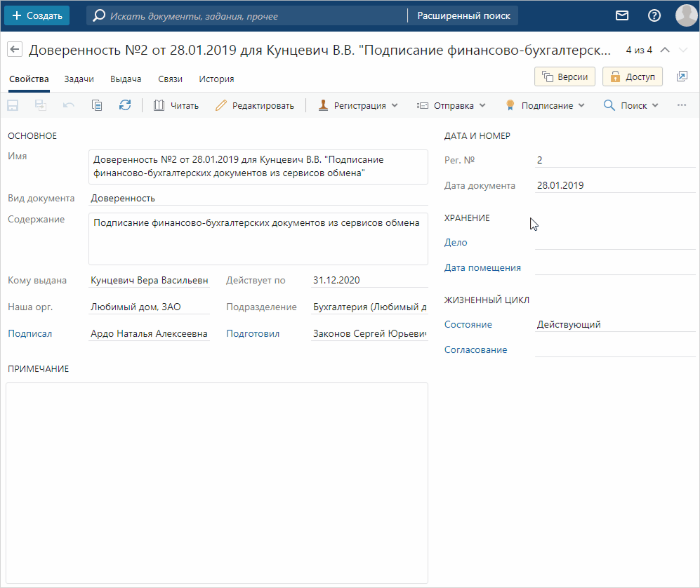Click the Вид документа value Доверенность
Image resolution: width=700 pixels, height=588 pixels.
click(x=258, y=198)
